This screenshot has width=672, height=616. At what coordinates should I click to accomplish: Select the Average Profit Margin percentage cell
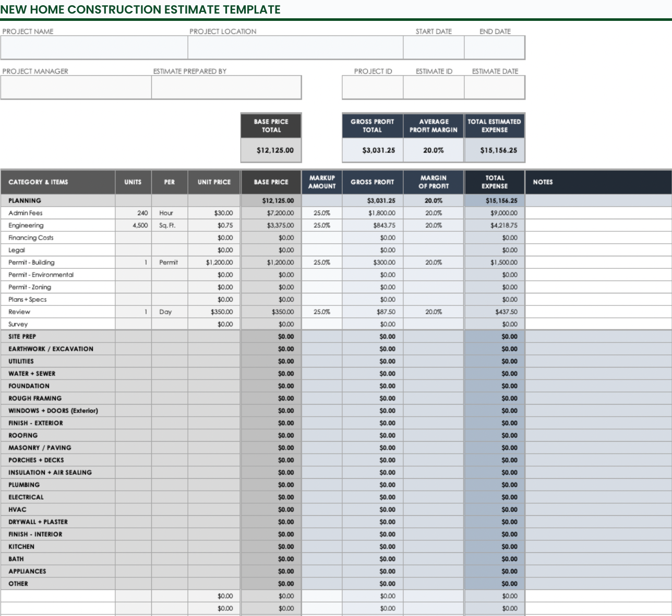click(433, 149)
